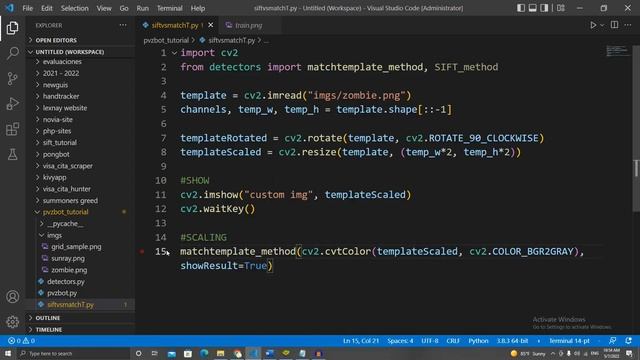
Task: Change encoding via UTF-8 status item
Action: [x=429, y=341]
